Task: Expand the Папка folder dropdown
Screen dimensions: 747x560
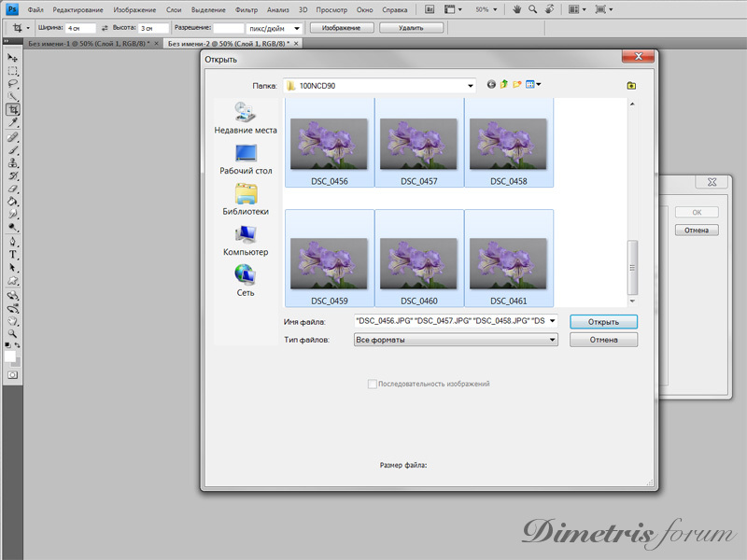Action: click(471, 86)
